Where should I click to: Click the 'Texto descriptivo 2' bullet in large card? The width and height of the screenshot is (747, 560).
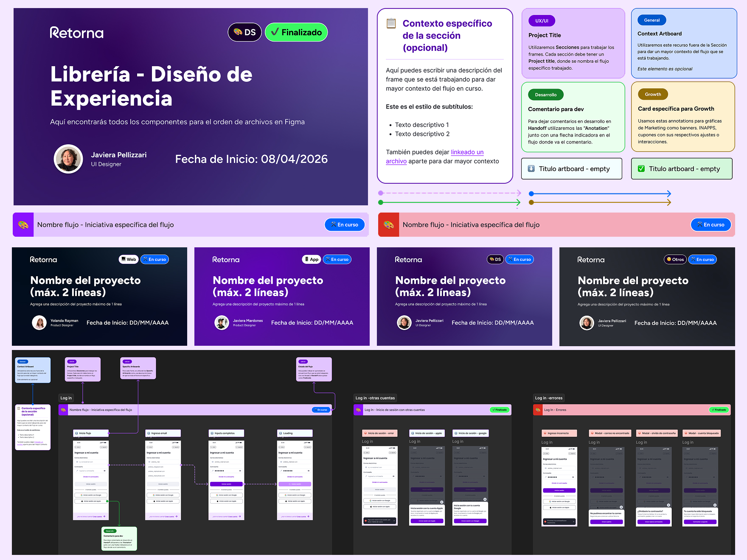[x=422, y=134]
